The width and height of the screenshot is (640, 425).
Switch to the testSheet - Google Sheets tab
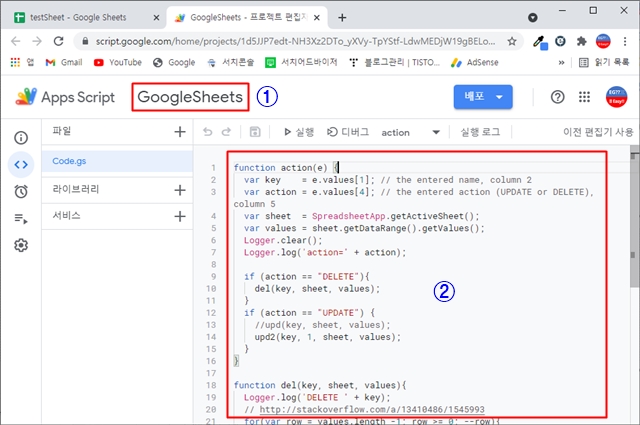click(x=78, y=18)
